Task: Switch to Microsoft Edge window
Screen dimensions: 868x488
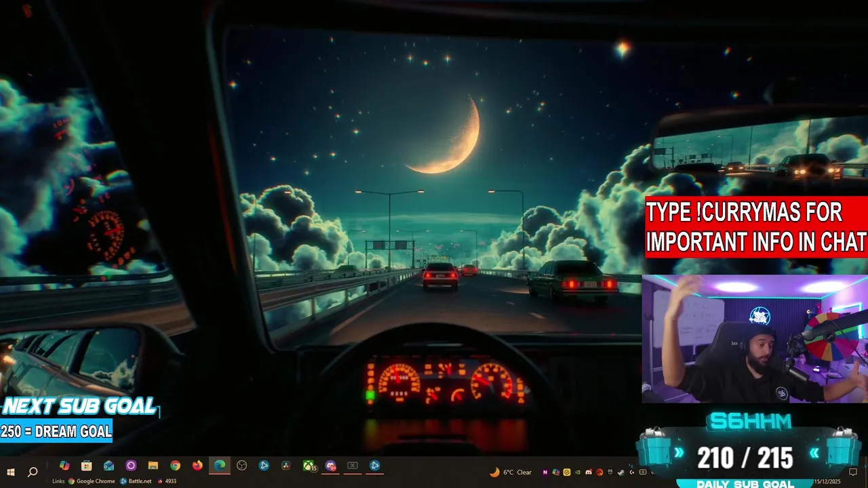Action: pos(220,466)
